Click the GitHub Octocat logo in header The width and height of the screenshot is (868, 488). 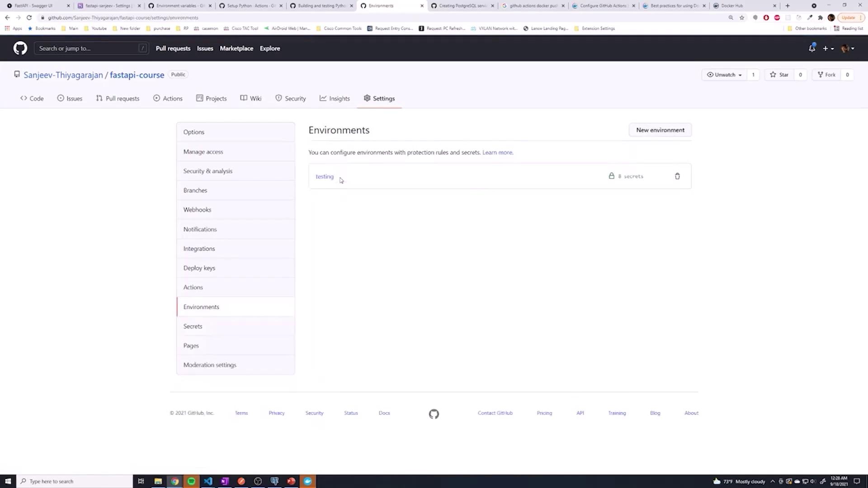click(x=20, y=48)
